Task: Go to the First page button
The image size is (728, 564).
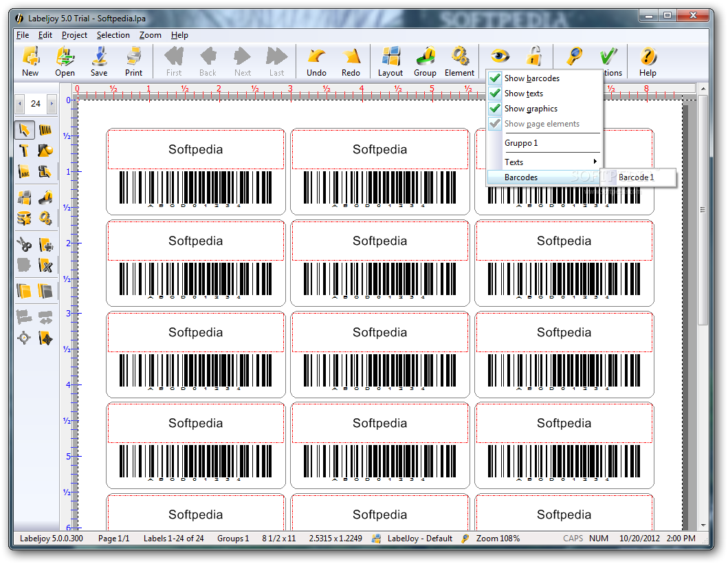Action: point(174,61)
